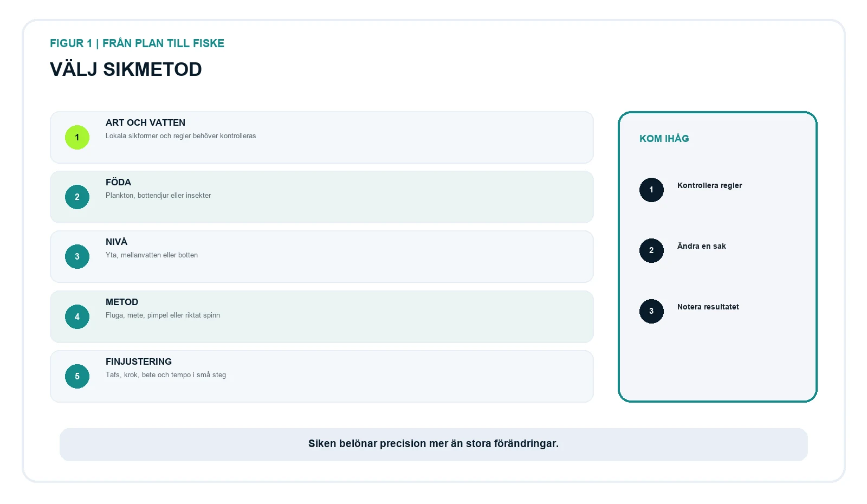Select the Ändra en sak label

tap(701, 246)
